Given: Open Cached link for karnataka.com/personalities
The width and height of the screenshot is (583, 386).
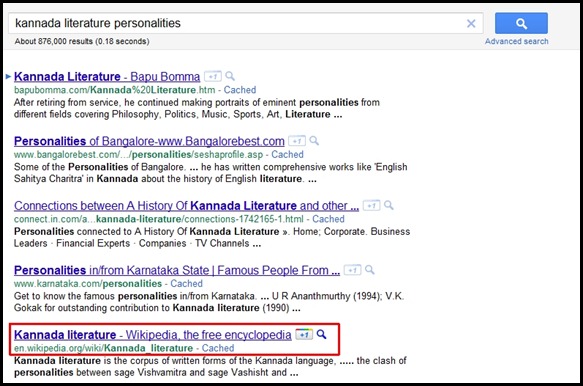Looking at the screenshot, I should point(186,284).
